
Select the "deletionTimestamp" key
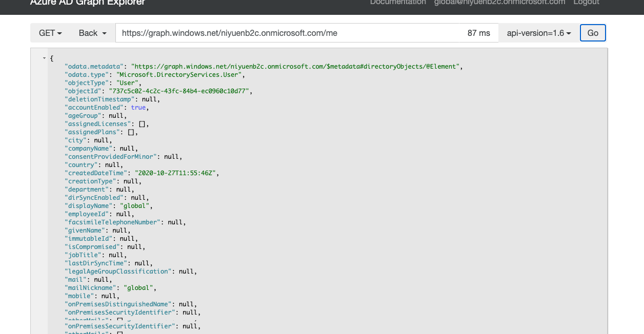tap(100, 99)
